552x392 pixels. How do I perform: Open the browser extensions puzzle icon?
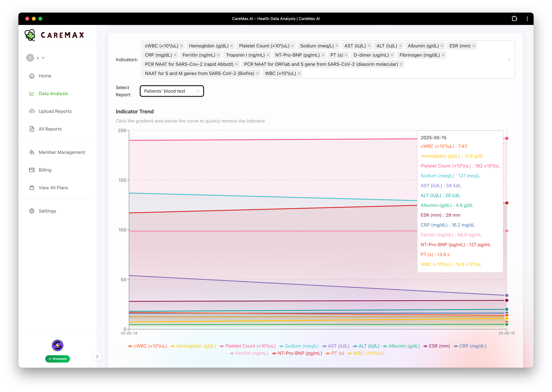(514, 19)
